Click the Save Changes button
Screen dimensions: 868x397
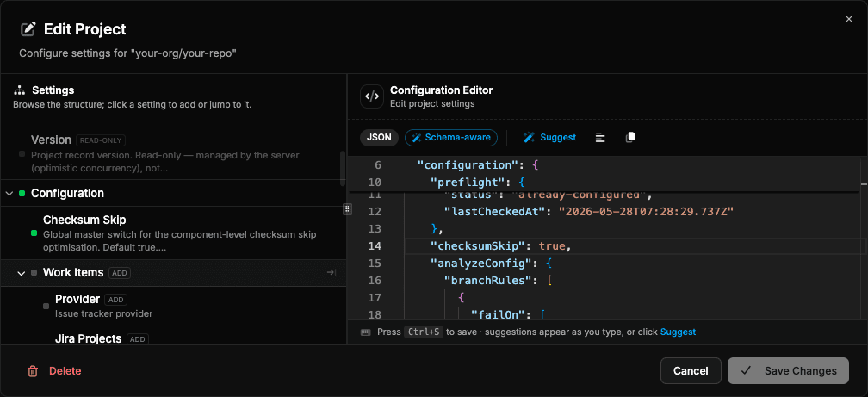[x=788, y=371]
